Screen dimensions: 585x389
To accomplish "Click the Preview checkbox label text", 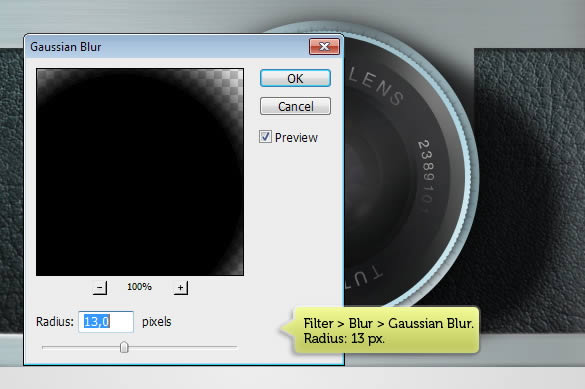I will click(x=296, y=138).
